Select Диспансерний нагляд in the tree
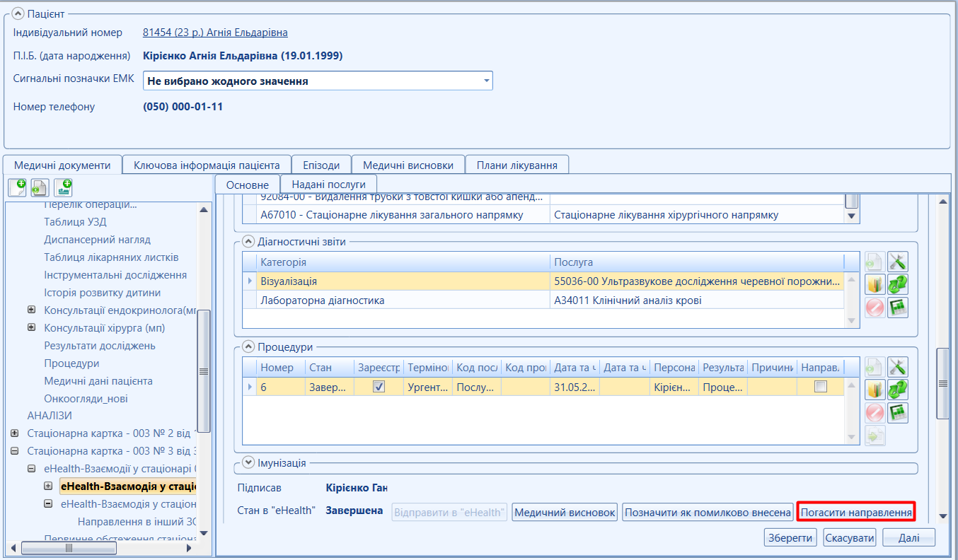The height and width of the screenshot is (560, 958). (97, 240)
